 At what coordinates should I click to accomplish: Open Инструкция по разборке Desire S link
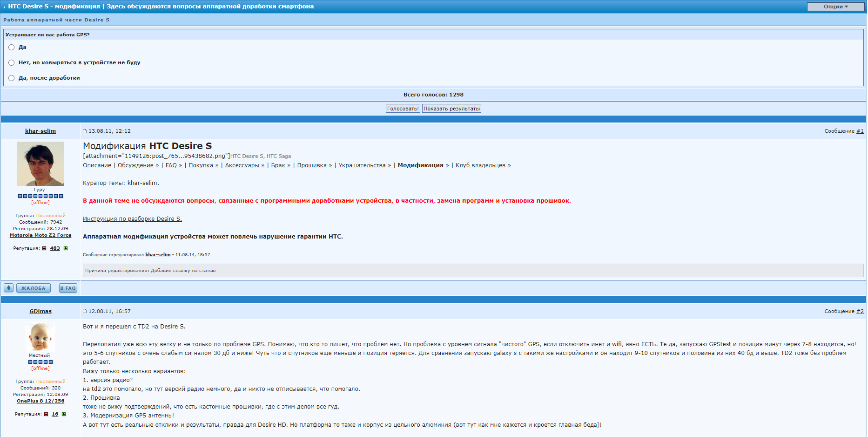pos(132,219)
